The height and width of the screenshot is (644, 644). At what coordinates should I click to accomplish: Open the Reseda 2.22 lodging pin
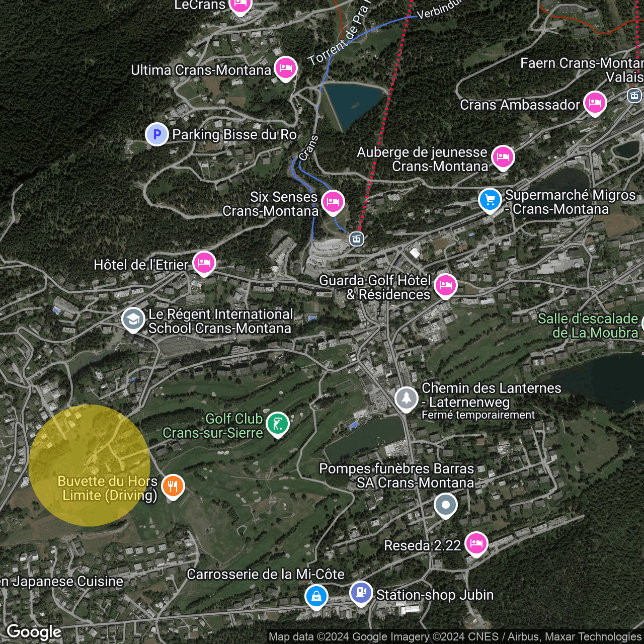(476, 543)
